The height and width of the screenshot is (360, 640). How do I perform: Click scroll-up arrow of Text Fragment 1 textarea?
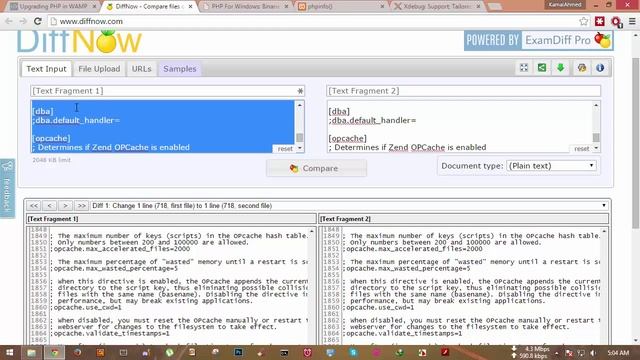[x=300, y=105]
